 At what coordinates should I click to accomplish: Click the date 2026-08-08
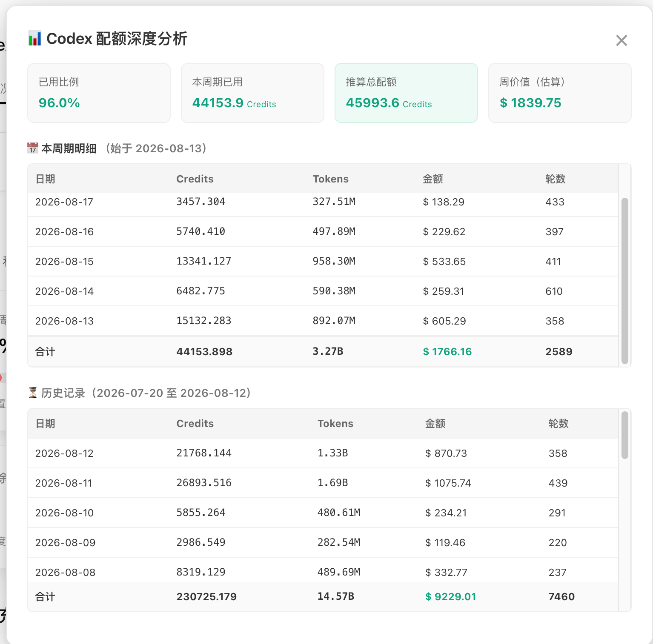[x=65, y=573]
